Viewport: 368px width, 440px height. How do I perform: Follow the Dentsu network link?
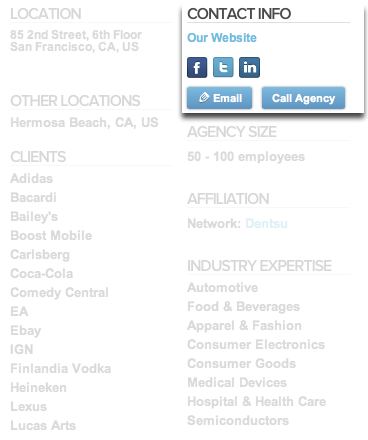[x=266, y=223]
